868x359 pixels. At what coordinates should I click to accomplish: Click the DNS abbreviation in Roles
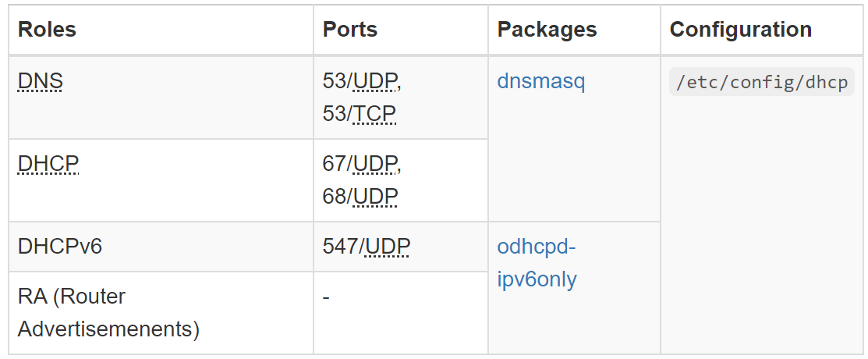pyautogui.click(x=40, y=81)
